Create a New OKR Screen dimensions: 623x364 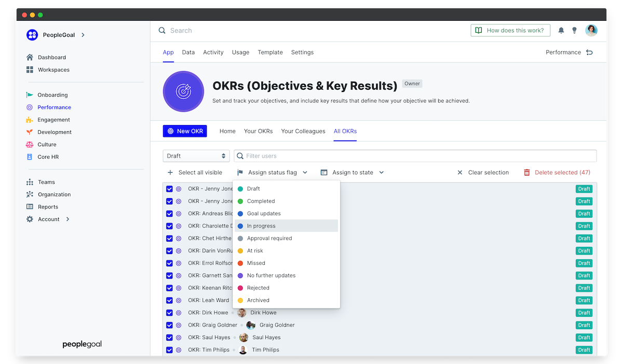pyautogui.click(x=185, y=131)
